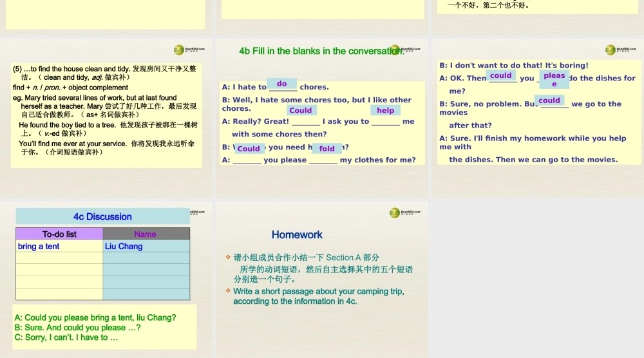Click the line 'B: Sure. And could you please …?'
This screenshot has width=644, height=358.
(78, 327)
